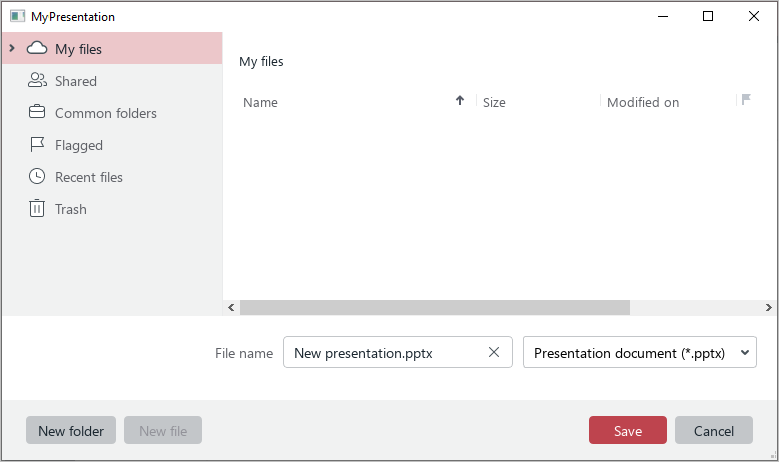Click the My files breadcrumb heading

point(261,62)
